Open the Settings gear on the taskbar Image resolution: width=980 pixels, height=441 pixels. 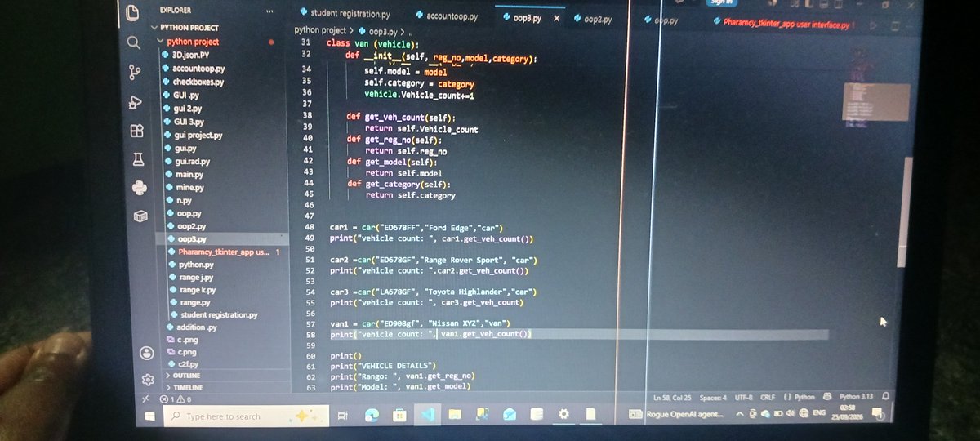point(563,414)
